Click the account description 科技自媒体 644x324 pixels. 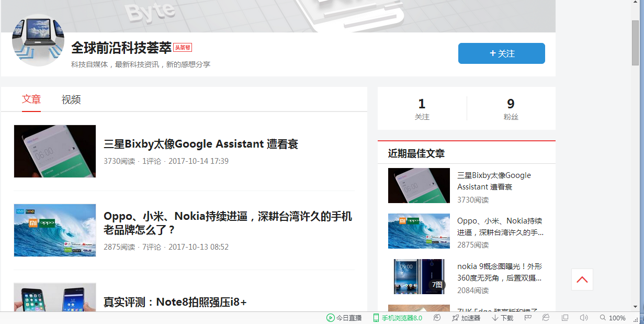[141, 64]
